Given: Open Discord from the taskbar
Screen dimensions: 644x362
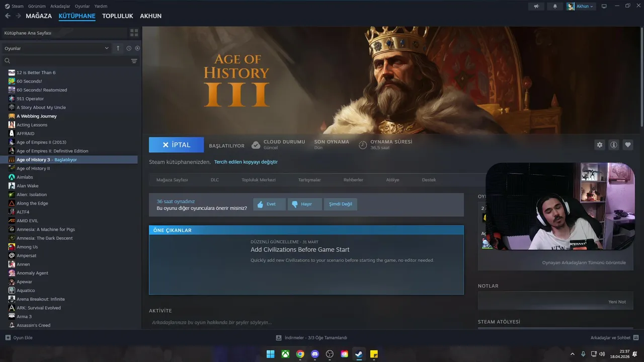Looking at the screenshot, I should [x=315, y=354].
